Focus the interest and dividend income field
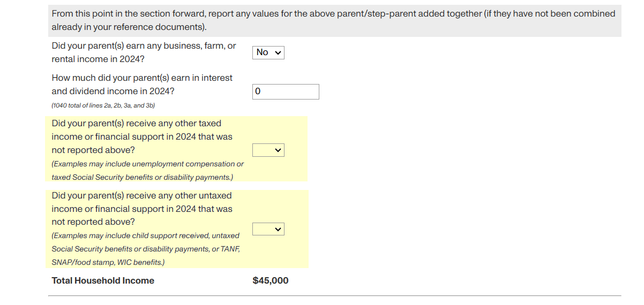The width and height of the screenshot is (644, 305). click(x=286, y=91)
